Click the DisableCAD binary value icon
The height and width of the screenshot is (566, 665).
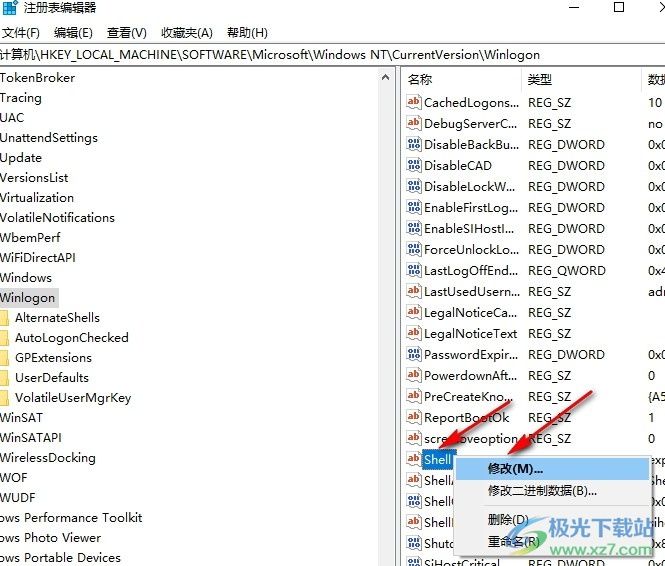click(414, 165)
